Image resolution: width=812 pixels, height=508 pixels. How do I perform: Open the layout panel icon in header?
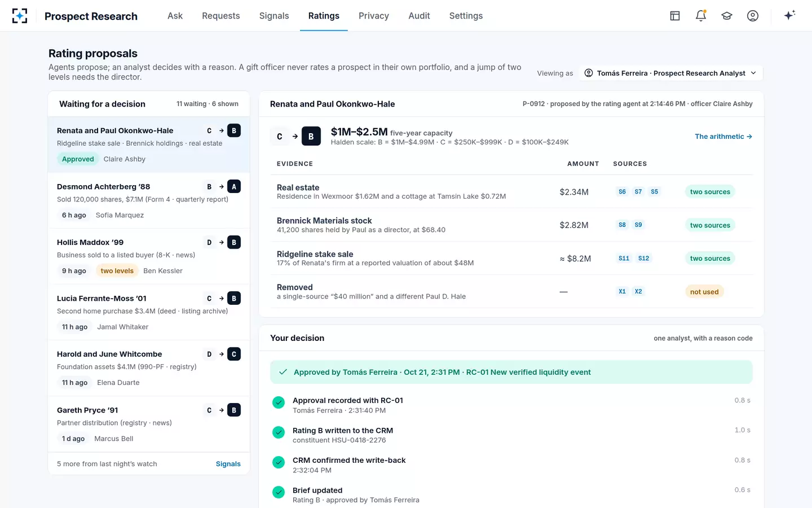click(675, 16)
